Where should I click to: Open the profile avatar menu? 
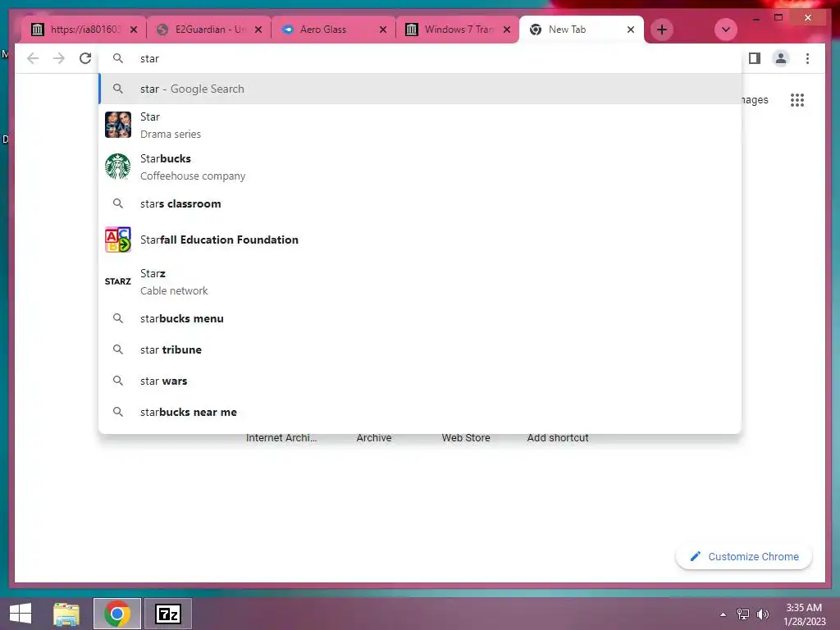[x=781, y=58]
